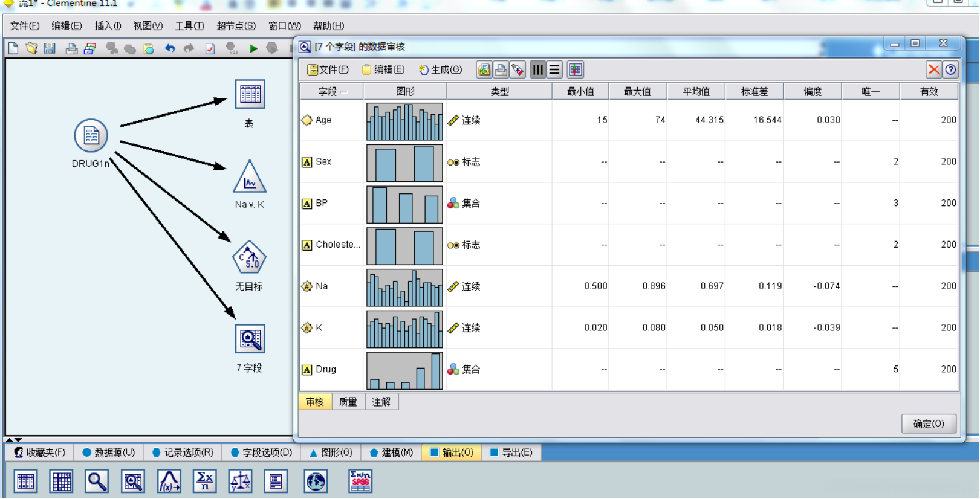Open the 工具(T) menu

pyautogui.click(x=189, y=26)
